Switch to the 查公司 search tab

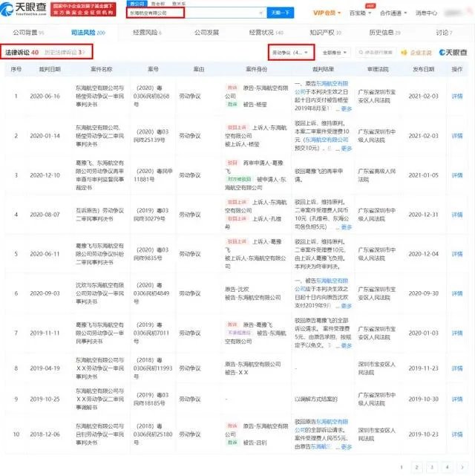[137, 4]
